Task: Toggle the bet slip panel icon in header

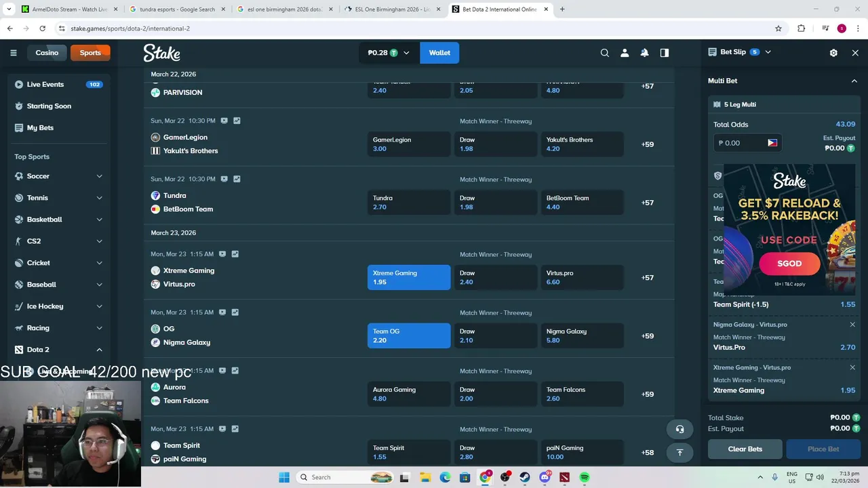Action: click(665, 53)
